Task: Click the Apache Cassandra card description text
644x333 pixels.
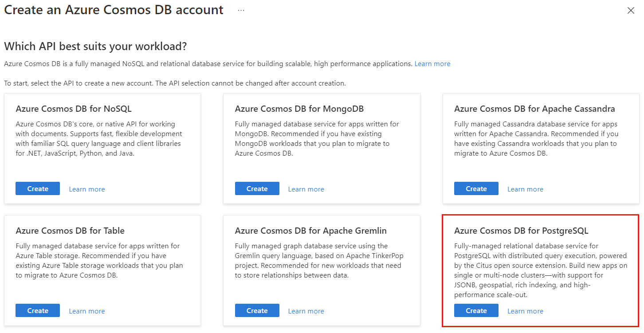Action: 536,138
